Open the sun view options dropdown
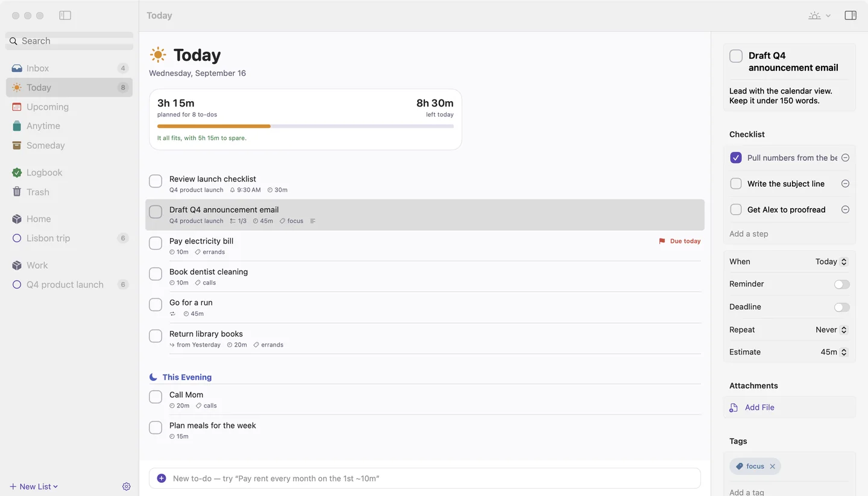This screenshot has width=868, height=496. pos(819,16)
